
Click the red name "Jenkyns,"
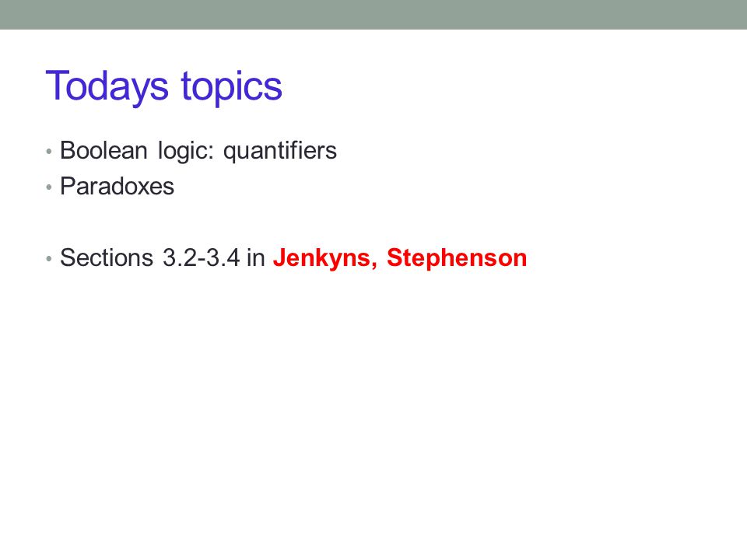pos(325,260)
